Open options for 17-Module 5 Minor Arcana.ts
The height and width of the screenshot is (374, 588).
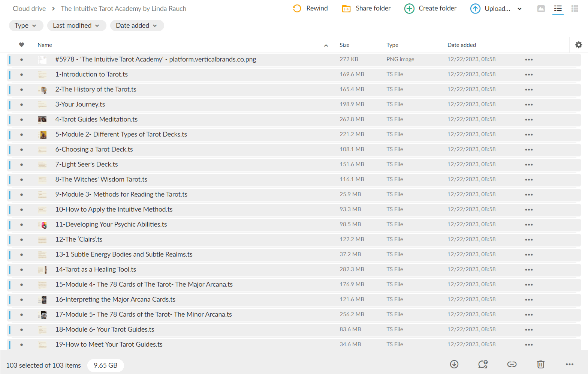[x=529, y=315]
